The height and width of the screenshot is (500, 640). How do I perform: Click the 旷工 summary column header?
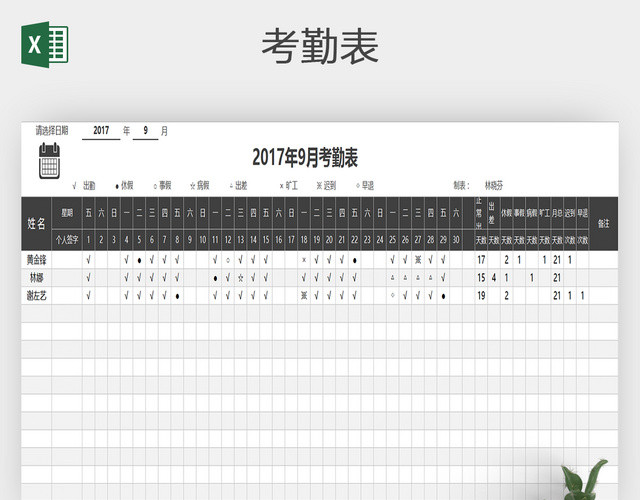[x=544, y=213]
